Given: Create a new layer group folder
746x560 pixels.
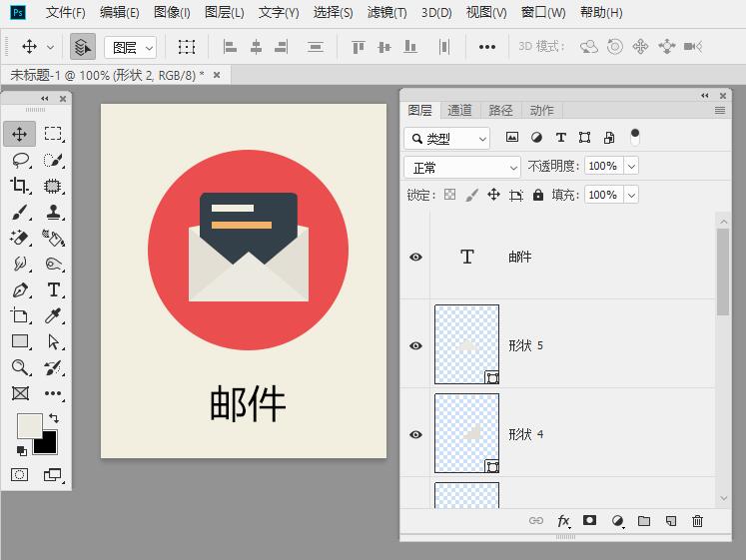Looking at the screenshot, I should tap(644, 521).
